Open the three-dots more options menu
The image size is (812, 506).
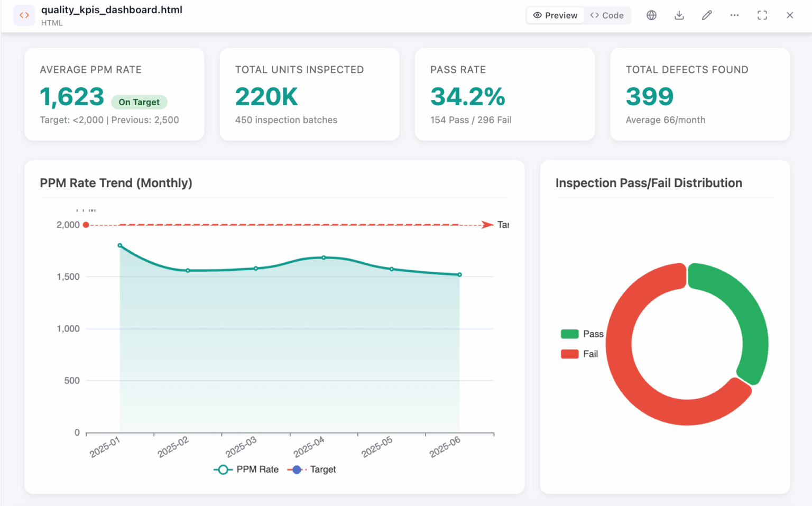[734, 15]
